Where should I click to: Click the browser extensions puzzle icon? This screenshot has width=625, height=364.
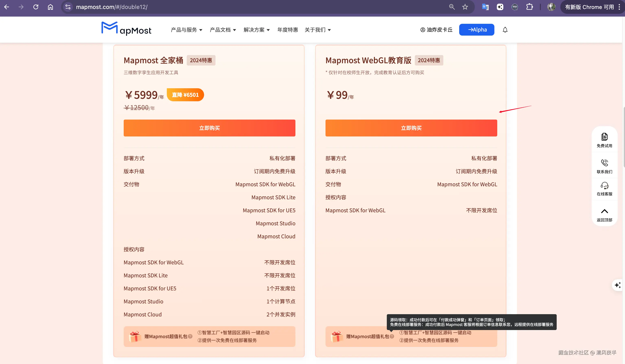coord(529,7)
